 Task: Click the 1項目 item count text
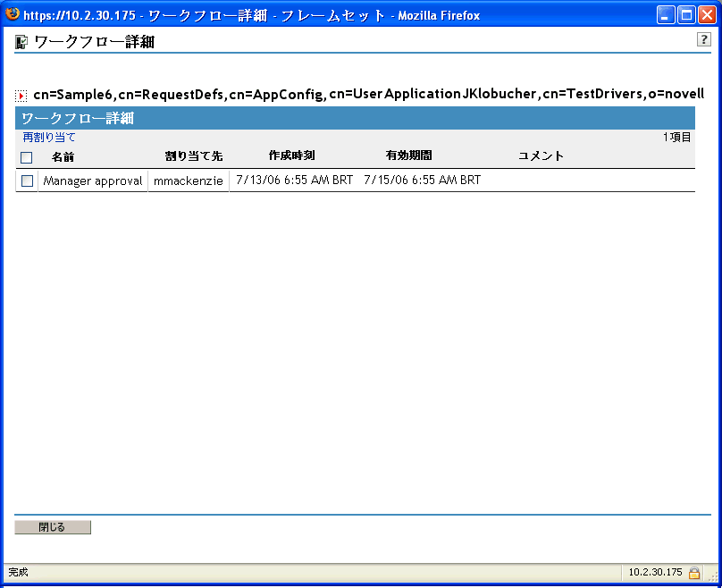tap(677, 138)
